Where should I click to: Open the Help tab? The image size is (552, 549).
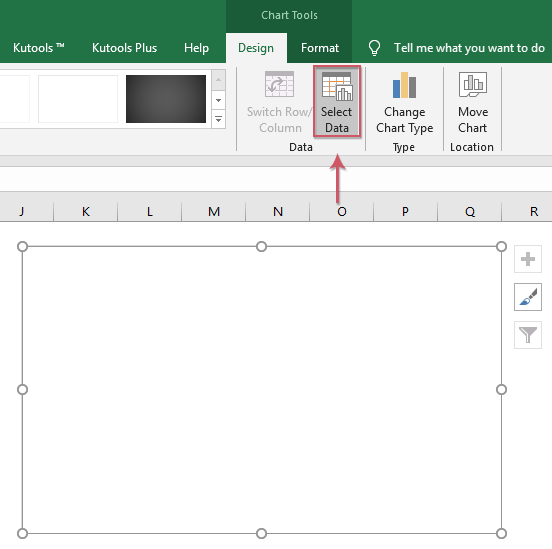point(196,48)
